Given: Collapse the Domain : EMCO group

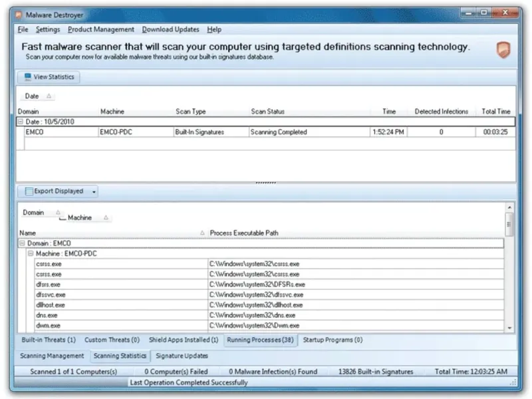Looking at the screenshot, I should pyautogui.click(x=22, y=243).
